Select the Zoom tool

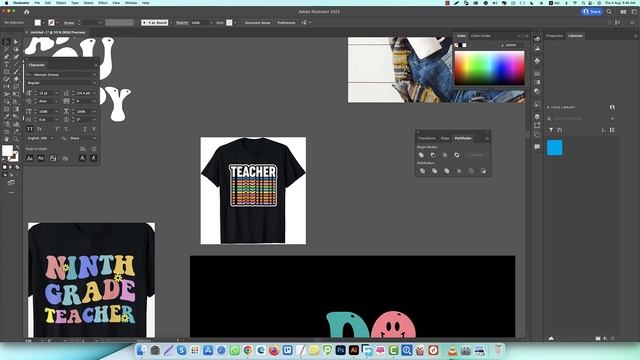[16, 139]
